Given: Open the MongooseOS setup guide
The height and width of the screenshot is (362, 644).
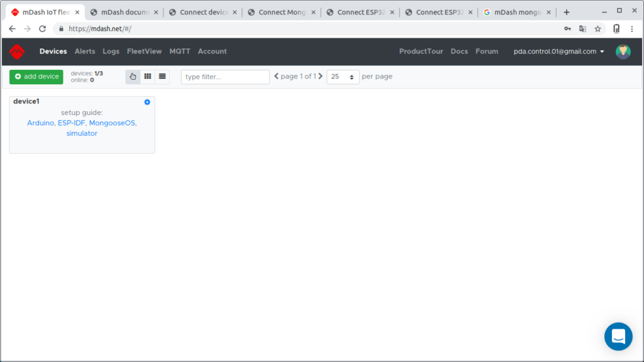Looking at the screenshot, I should coord(112,123).
